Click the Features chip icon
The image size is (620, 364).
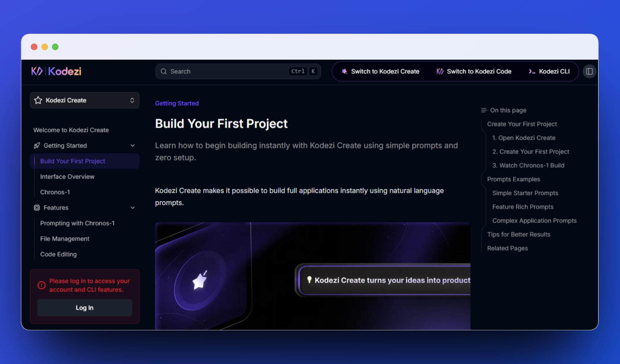(x=37, y=208)
